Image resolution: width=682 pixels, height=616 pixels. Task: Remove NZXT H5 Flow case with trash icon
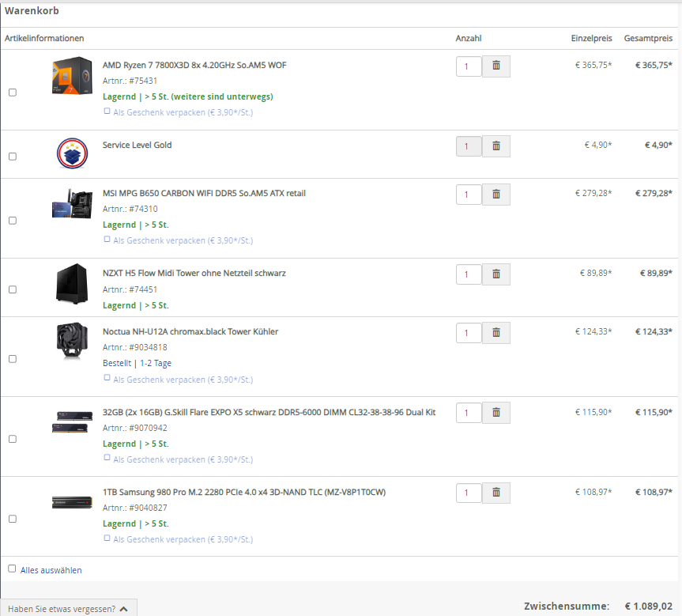[x=495, y=274]
